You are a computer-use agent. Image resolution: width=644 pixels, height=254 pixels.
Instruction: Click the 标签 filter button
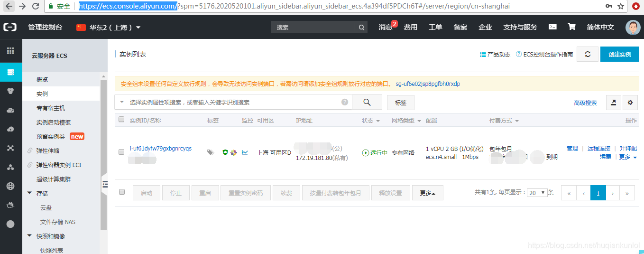coord(401,103)
